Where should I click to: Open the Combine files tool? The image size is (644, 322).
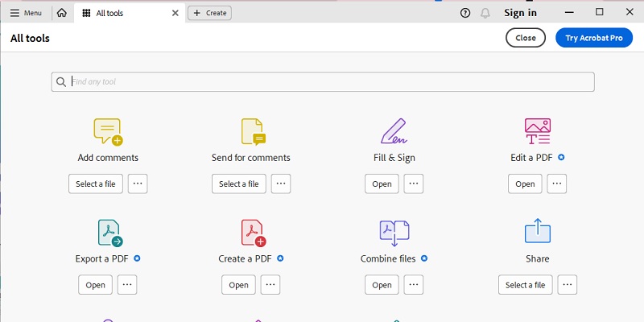pos(382,285)
